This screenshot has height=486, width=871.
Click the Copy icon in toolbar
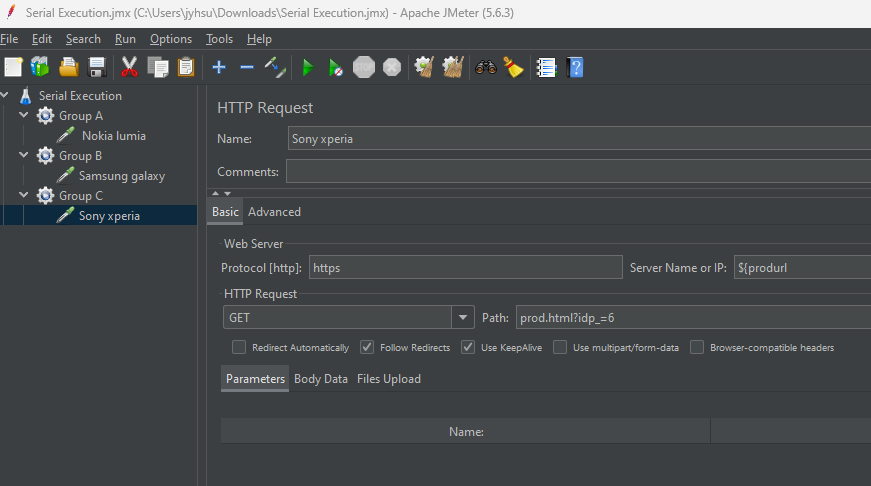point(158,67)
